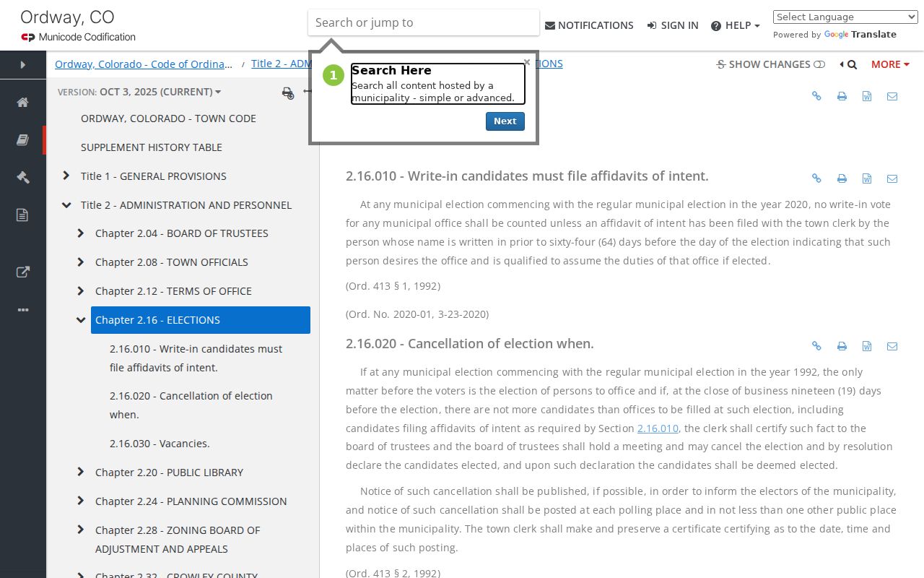Email section 2.16.010

892,178
